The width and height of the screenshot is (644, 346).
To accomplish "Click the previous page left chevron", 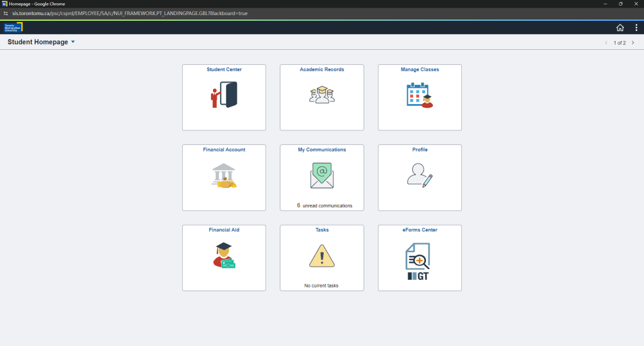I will point(606,43).
